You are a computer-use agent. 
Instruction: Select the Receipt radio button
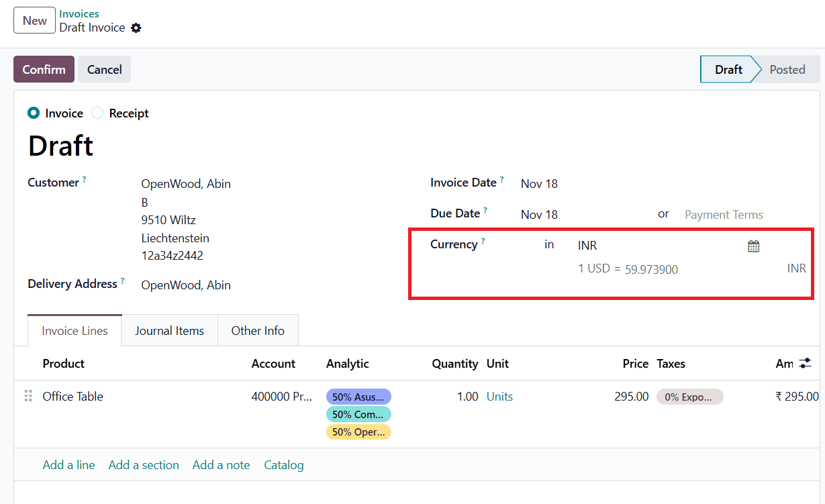pyautogui.click(x=96, y=113)
